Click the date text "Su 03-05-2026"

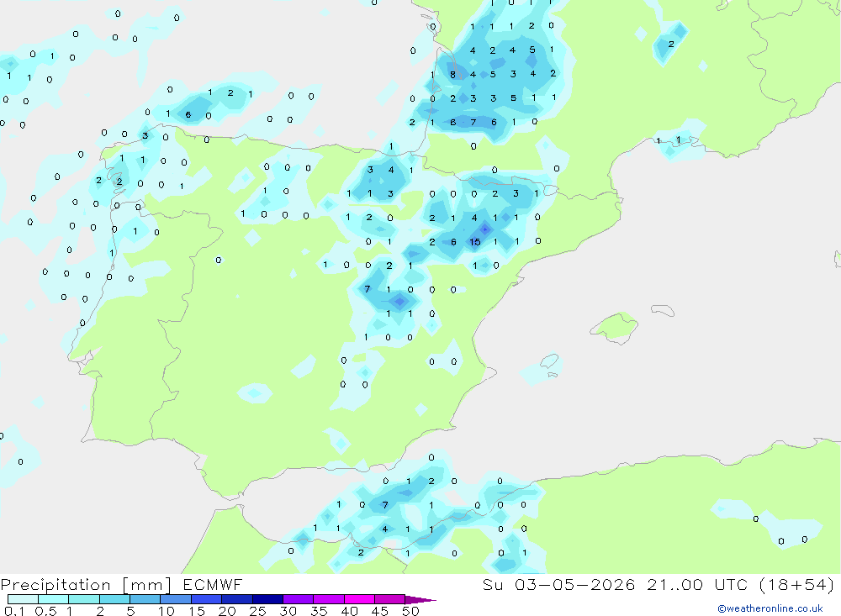click(559, 584)
